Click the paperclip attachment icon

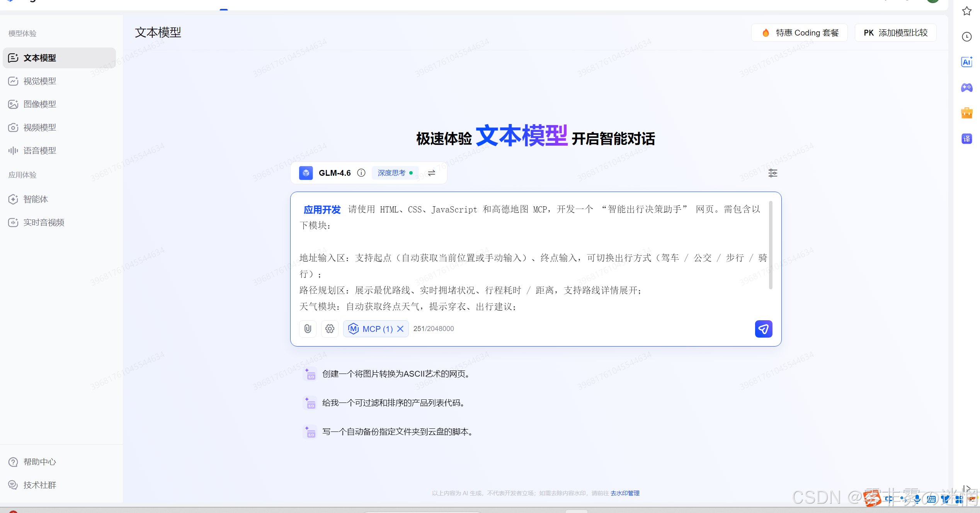pyautogui.click(x=308, y=329)
